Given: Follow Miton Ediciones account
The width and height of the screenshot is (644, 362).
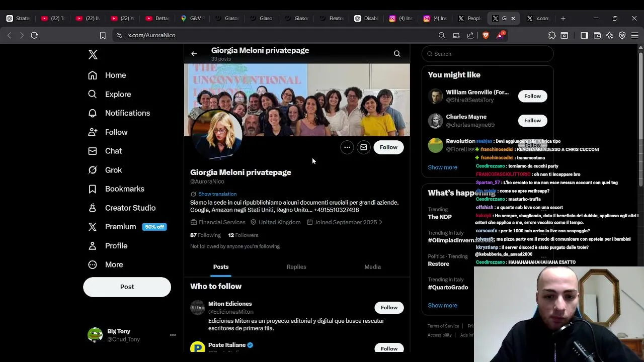Looking at the screenshot, I should click(389, 308).
